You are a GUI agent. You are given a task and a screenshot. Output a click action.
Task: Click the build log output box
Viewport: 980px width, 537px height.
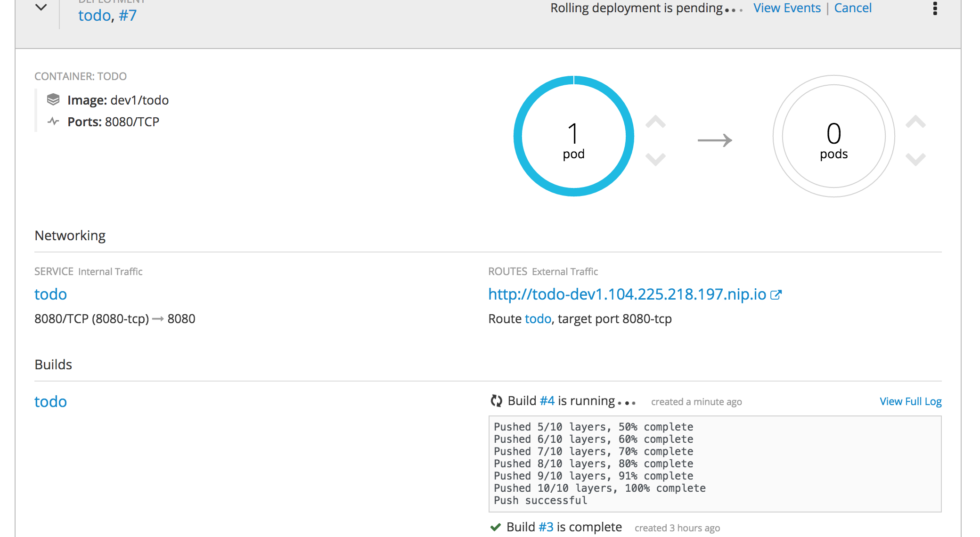(715, 464)
